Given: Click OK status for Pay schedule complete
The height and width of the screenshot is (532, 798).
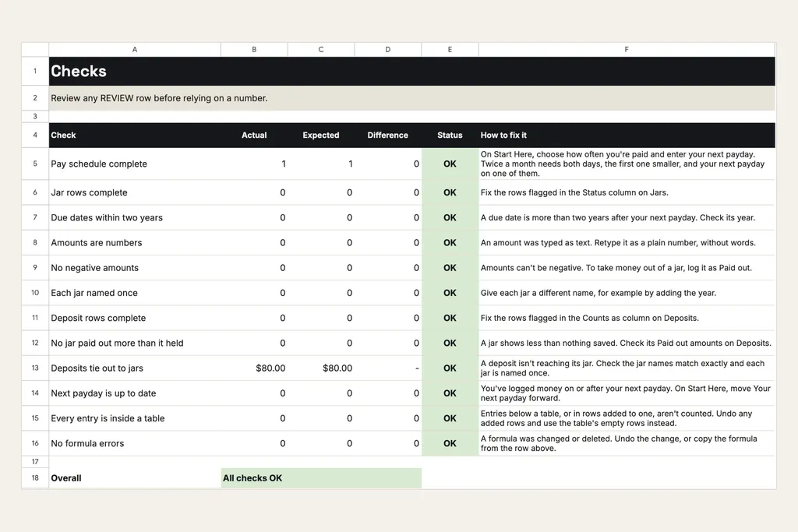Looking at the screenshot, I should tap(450, 164).
